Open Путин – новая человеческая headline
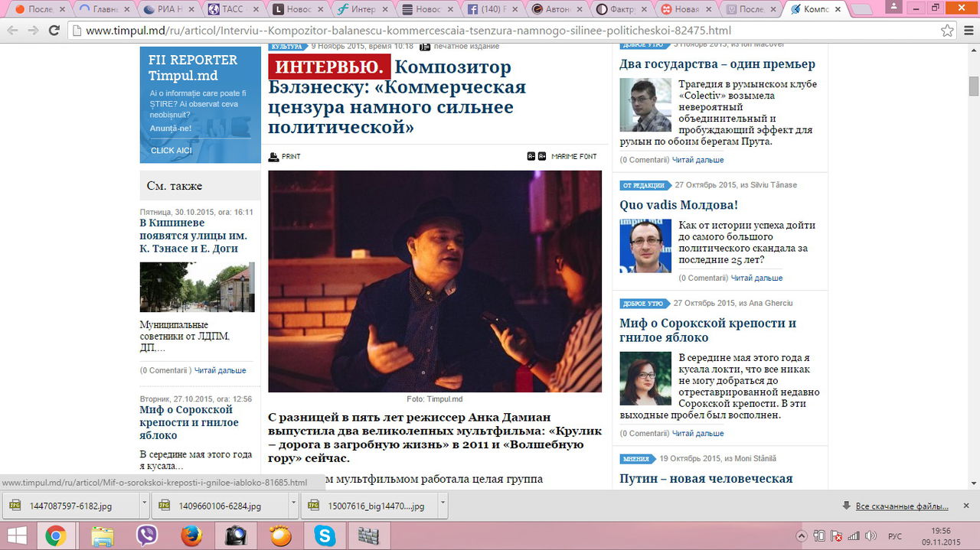980x550 pixels. (x=706, y=479)
